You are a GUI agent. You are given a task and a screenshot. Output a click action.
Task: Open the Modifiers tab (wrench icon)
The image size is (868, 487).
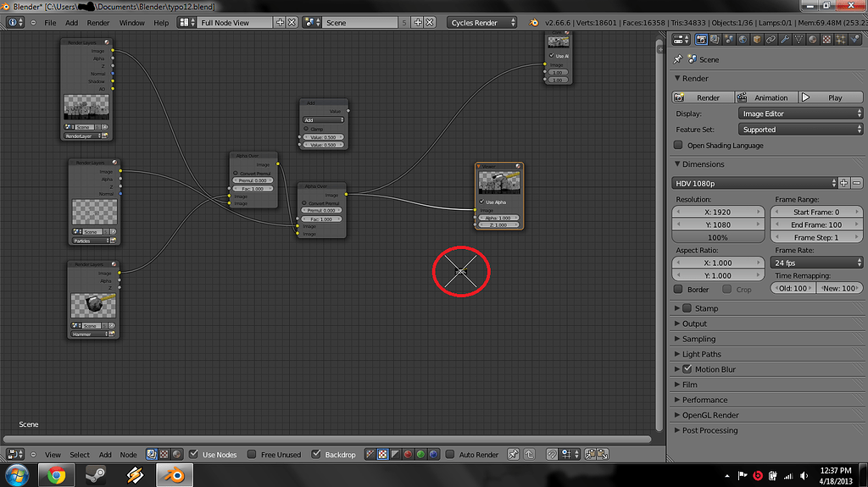(784, 39)
